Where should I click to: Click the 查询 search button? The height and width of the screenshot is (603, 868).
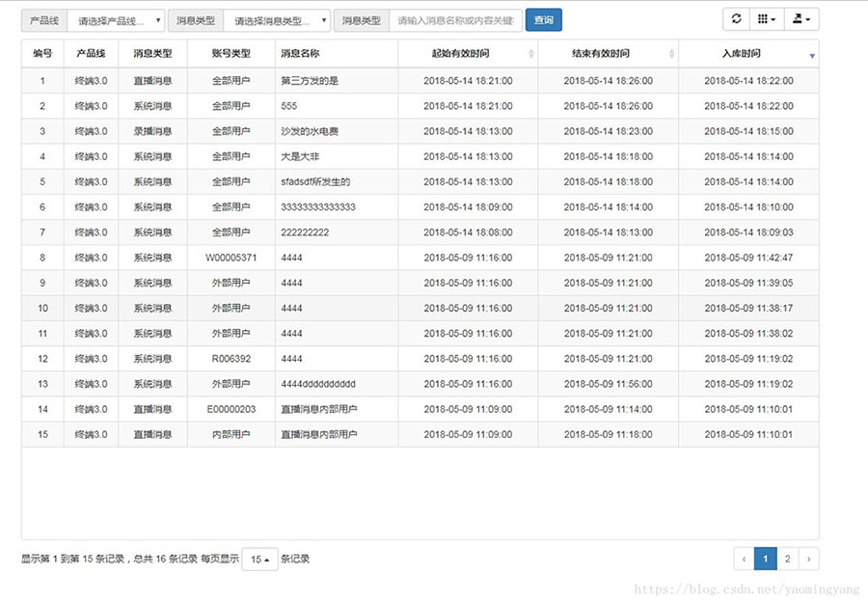click(544, 20)
